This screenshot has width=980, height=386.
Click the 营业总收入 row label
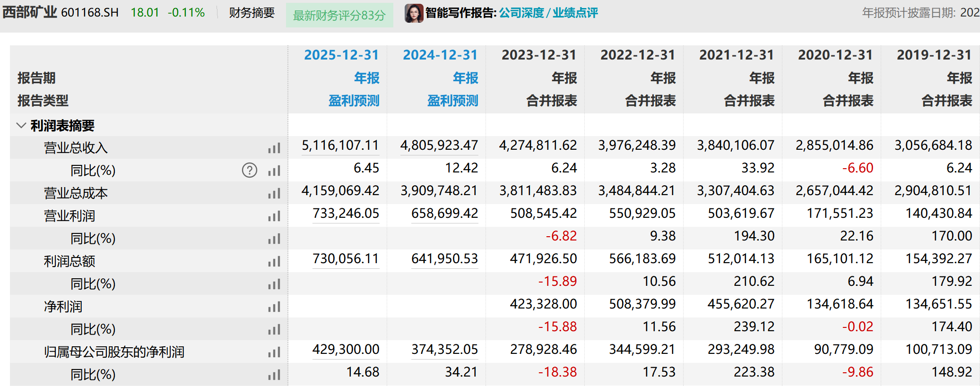tap(76, 148)
